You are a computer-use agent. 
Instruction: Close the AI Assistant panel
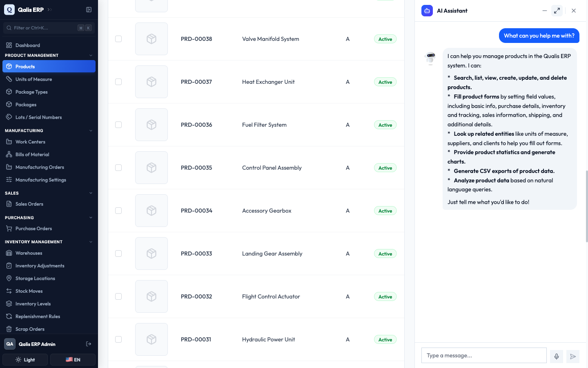pos(574,11)
